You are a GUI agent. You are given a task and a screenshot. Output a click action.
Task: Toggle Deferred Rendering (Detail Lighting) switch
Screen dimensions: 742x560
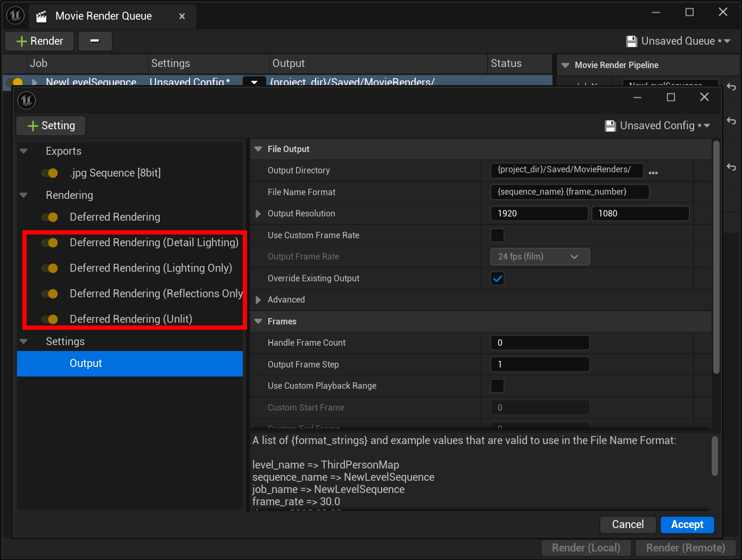point(50,243)
